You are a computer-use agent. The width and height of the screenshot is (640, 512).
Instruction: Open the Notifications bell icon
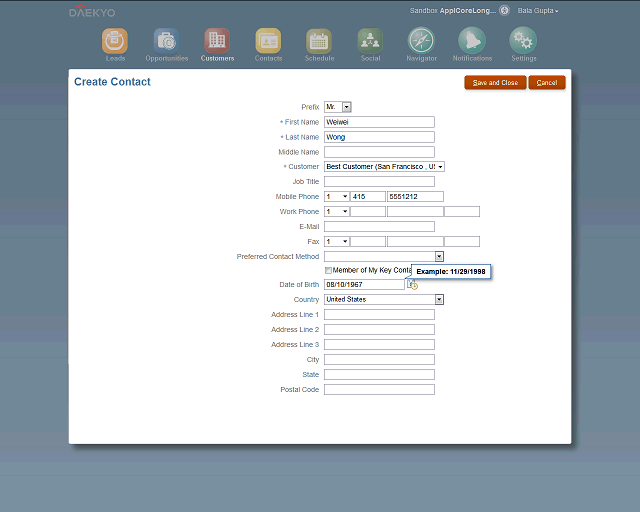click(472, 40)
